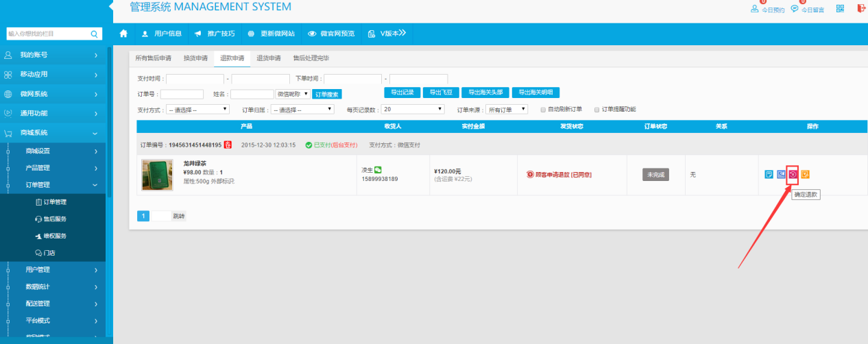The width and height of the screenshot is (868, 344).
Task: Click the pink 确定退款 refund icon
Action: point(793,174)
